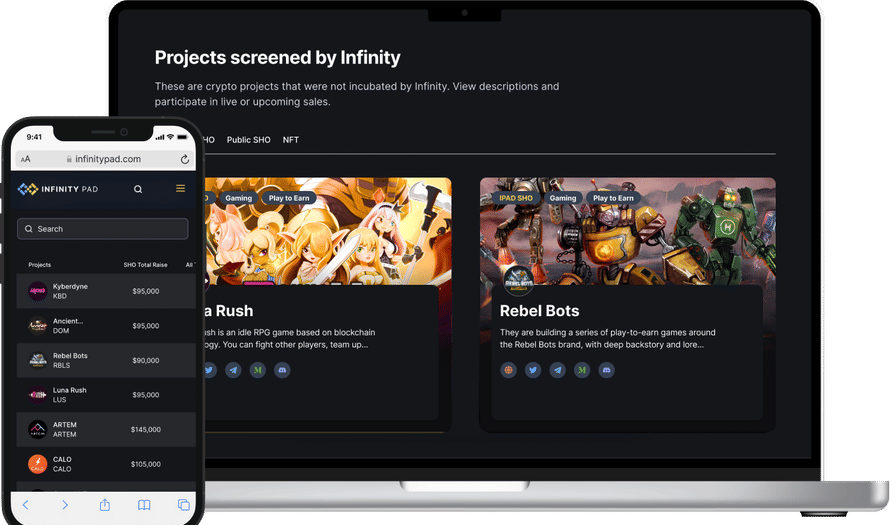Click the Kyberdyne project logo in list
Screen dimensions: 890x525
[x=37, y=291]
